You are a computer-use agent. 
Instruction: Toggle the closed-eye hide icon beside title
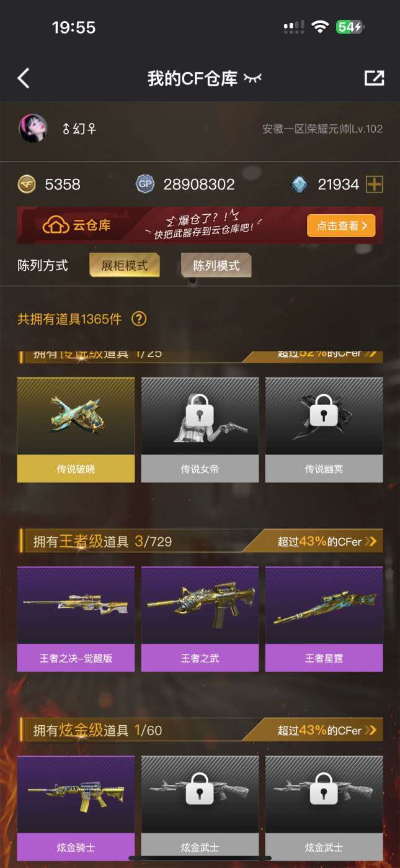[252, 78]
